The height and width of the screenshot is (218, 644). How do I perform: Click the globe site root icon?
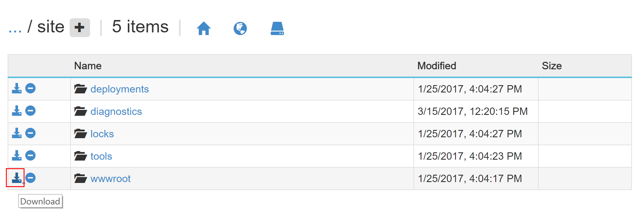(240, 28)
